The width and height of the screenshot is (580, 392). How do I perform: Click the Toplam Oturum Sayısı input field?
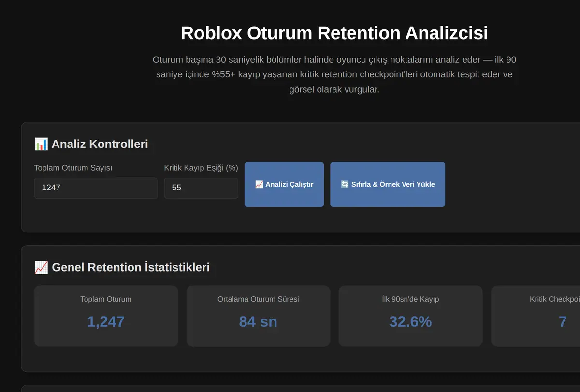96,188
